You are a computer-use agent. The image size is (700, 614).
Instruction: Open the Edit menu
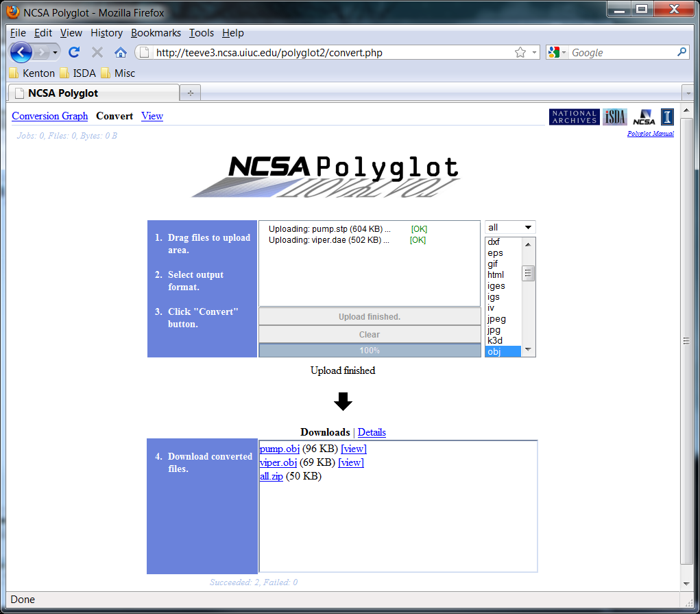point(43,33)
